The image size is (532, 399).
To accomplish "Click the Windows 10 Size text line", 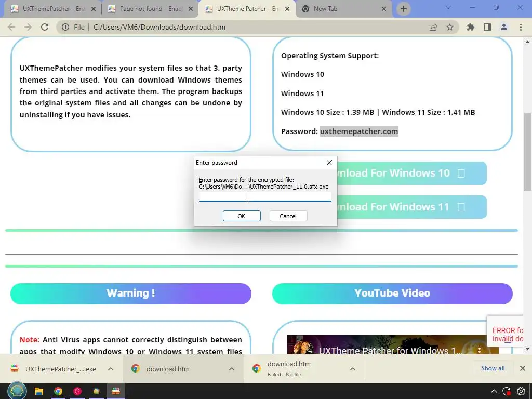I will 378,112.
